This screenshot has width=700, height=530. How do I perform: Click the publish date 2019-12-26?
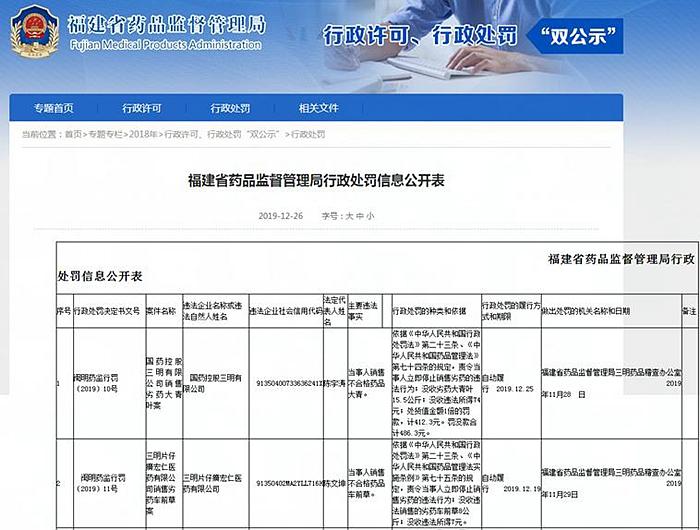(x=280, y=216)
